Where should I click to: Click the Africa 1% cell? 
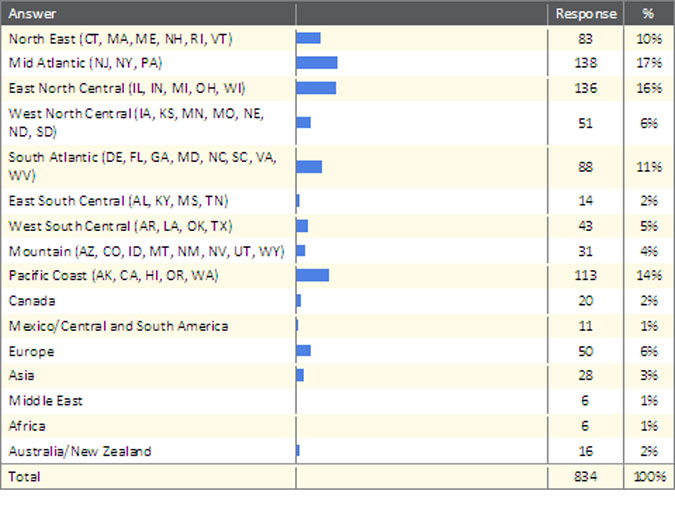coord(649,426)
